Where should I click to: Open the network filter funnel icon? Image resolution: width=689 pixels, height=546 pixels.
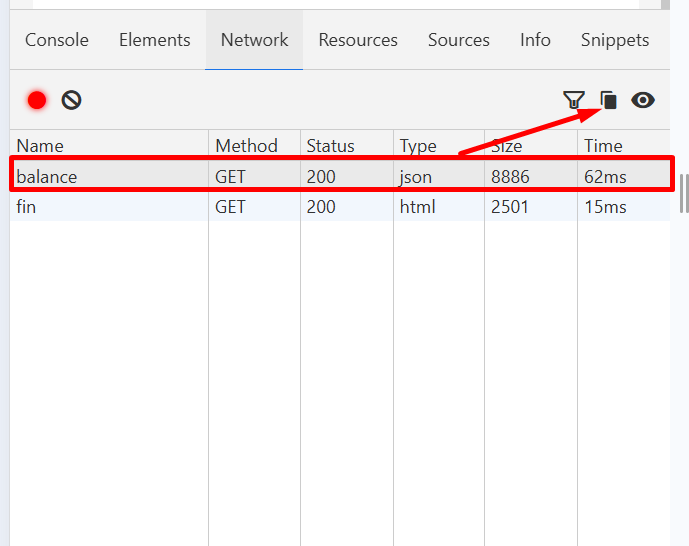tap(573, 100)
